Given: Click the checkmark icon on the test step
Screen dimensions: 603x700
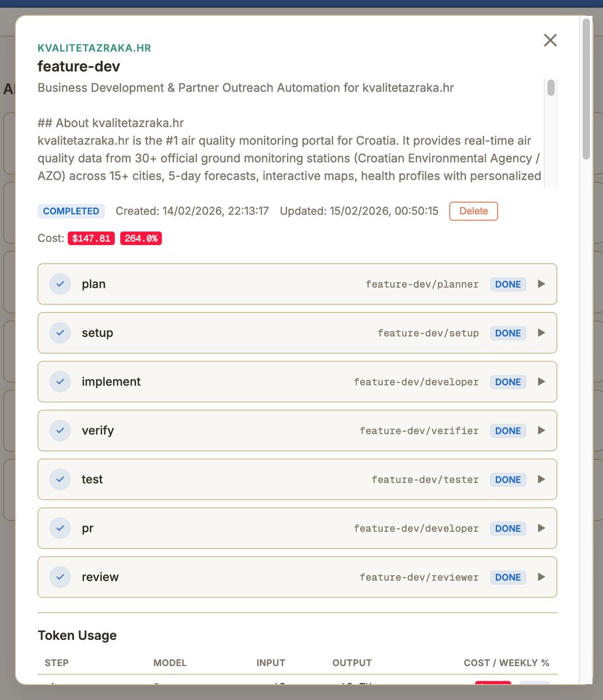Looking at the screenshot, I should (x=59, y=479).
